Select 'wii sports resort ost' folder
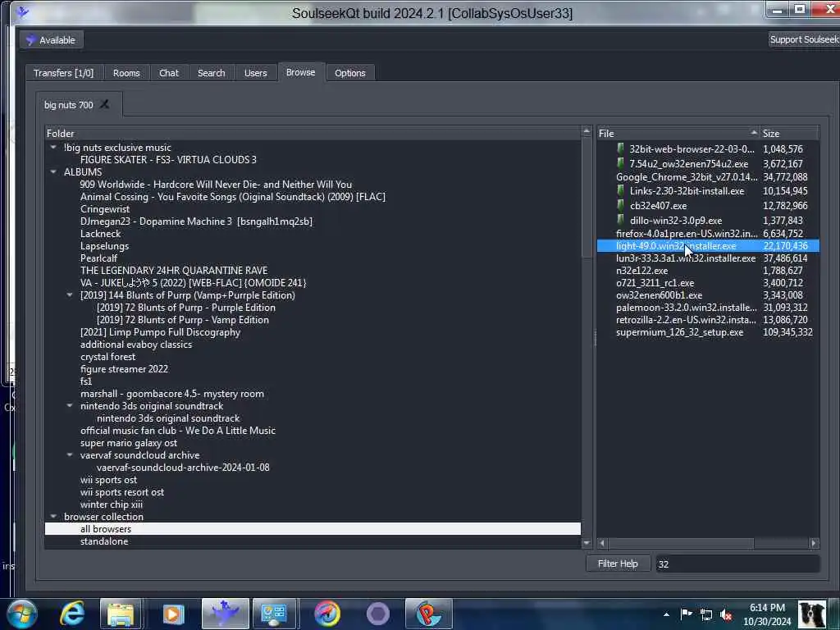The width and height of the screenshot is (840, 630). 122,492
